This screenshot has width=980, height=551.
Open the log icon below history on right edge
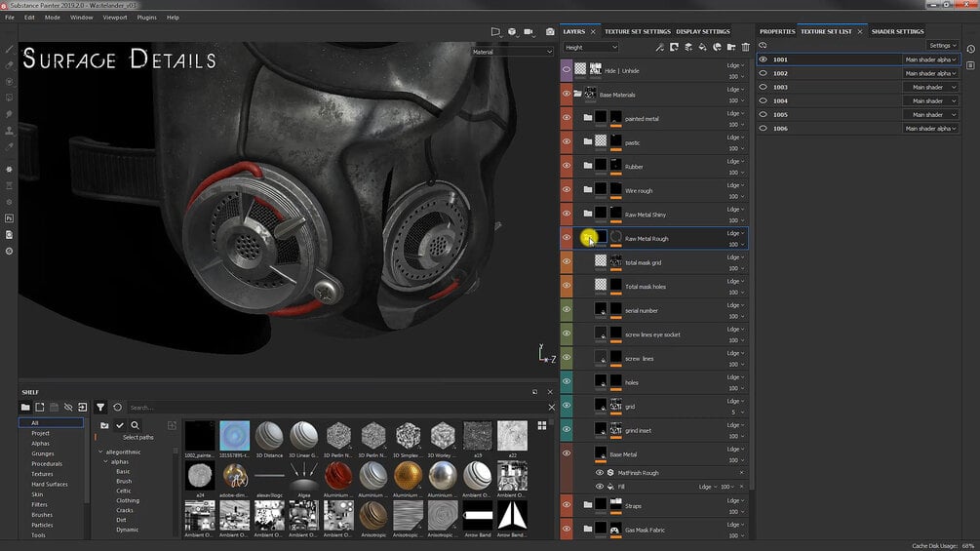[970, 65]
